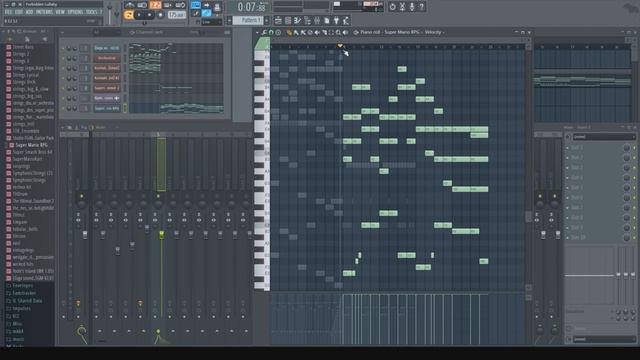The width and height of the screenshot is (640, 360).
Task: Select Street Bass in browser list
Action: [x=23, y=47]
